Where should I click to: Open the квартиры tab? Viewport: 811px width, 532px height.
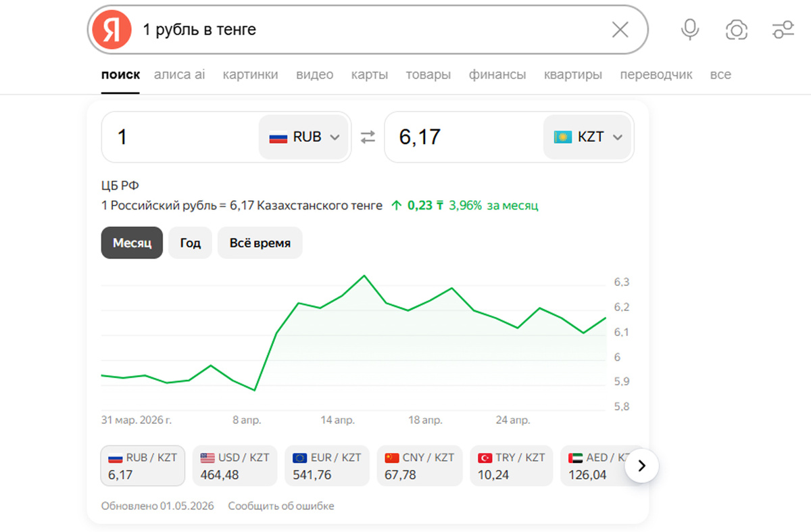coord(572,74)
